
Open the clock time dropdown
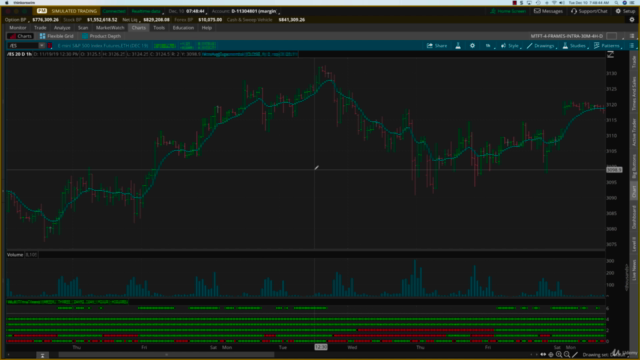pyautogui.click(x=196, y=11)
